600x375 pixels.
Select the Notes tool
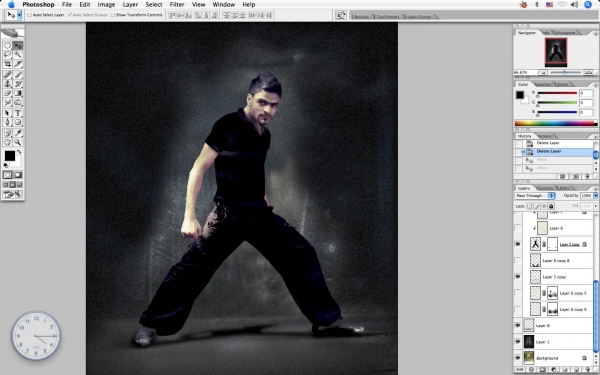pyautogui.click(x=7, y=133)
